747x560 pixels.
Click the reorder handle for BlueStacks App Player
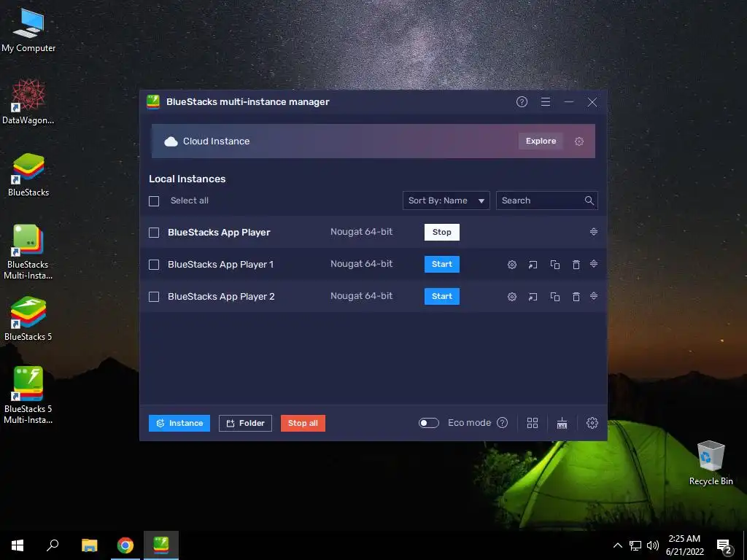(x=594, y=232)
